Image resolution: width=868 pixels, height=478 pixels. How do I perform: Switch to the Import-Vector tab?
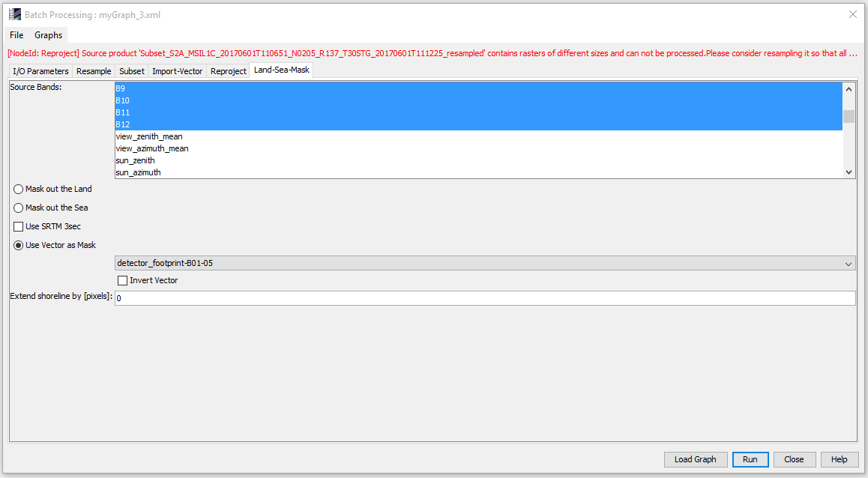click(177, 71)
